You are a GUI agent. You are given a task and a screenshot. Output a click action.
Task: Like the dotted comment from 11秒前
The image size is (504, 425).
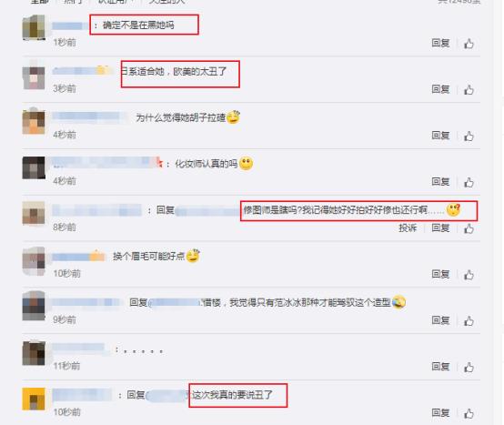(x=469, y=367)
